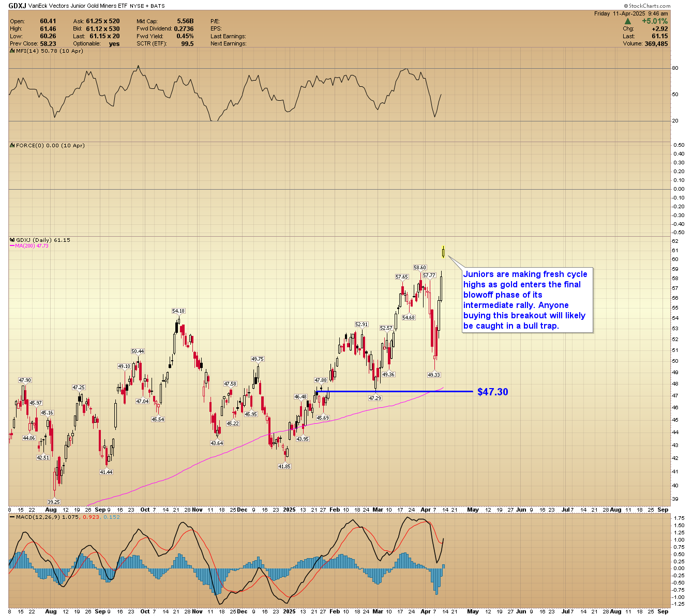Image resolution: width=693 pixels, height=616 pixels.
Task: Click the Friday 11-Apr-2025 9:46 am timestamp
Action: click(631, 13)
